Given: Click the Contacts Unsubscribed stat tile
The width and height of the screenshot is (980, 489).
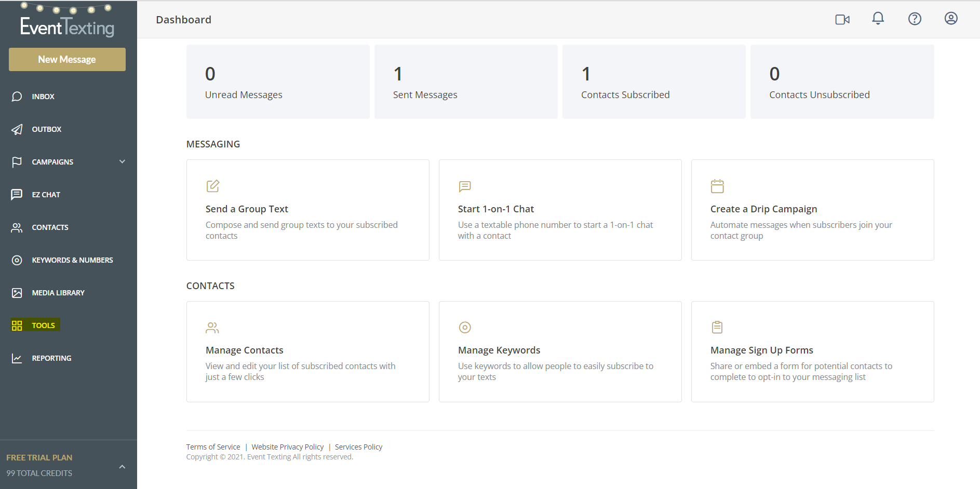Looking at the screenshot, I should click(842, 81).
